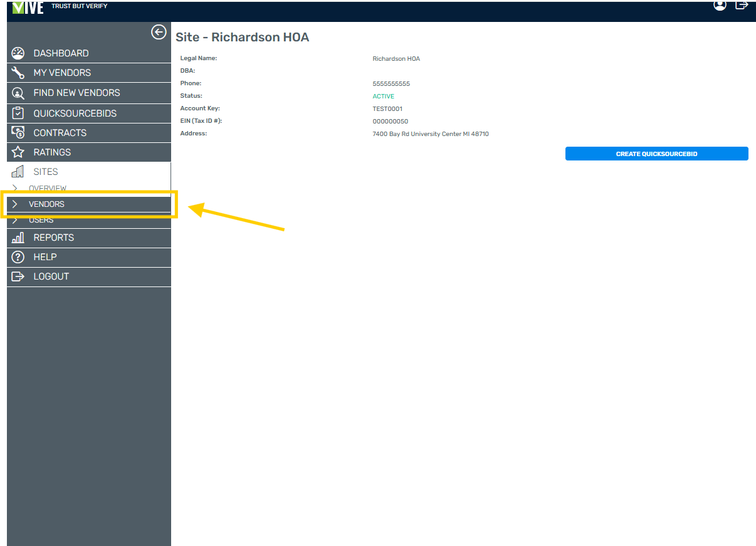Open the Logout menu item

tap(51, 276)
